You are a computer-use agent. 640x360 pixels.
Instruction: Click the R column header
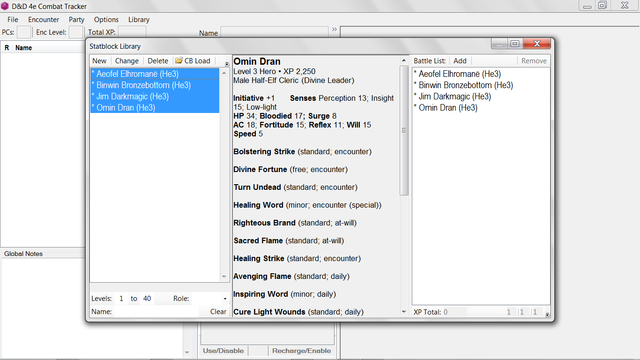[x=7, y=48]
